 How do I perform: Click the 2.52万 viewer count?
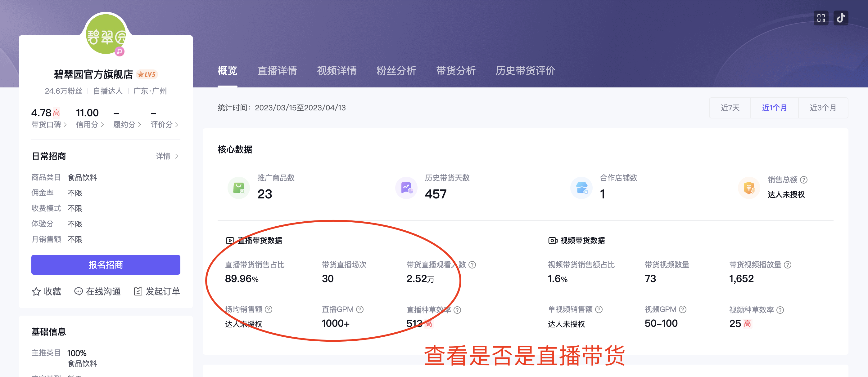pyautogui.click(x=420, y=279)
